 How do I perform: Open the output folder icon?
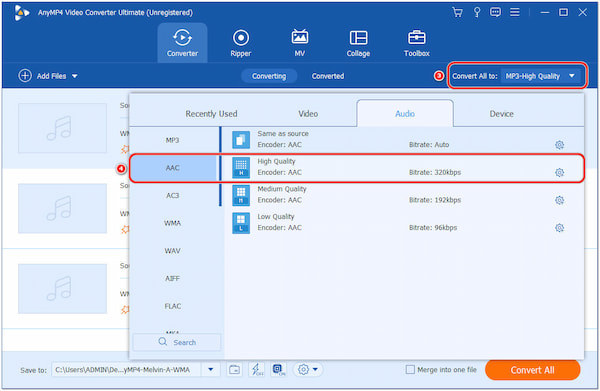234,370
